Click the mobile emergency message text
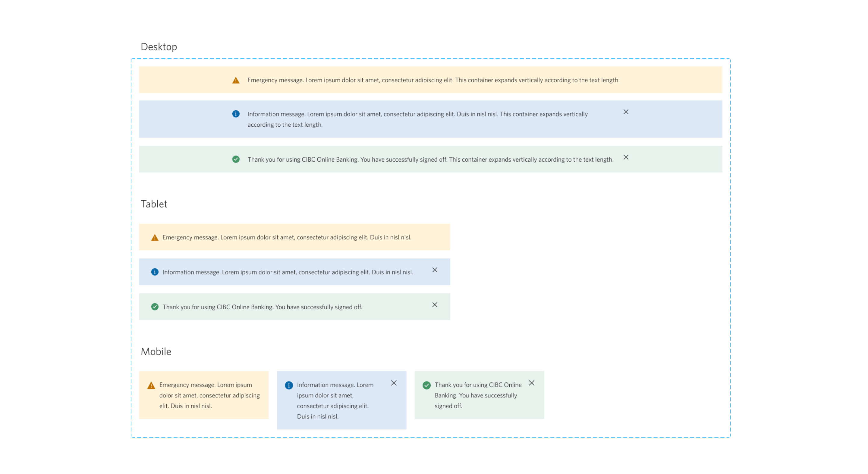 209,395
